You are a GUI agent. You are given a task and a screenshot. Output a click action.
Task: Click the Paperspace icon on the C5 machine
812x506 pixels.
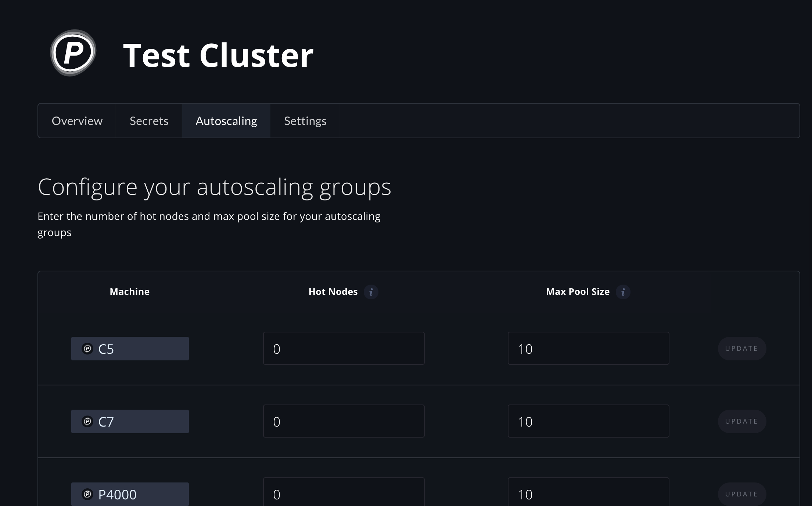[x=87, y=349]
